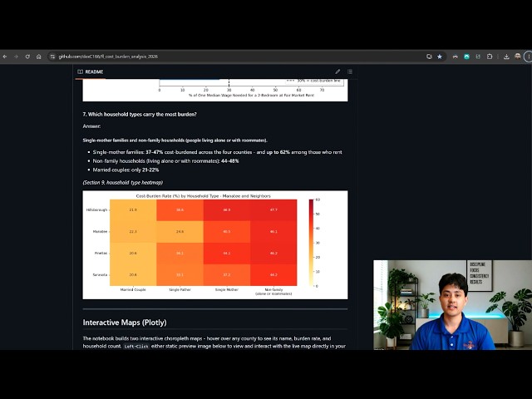Click the Interactive Maps (Plotly) heading
The image size is (532, 399).
pyautogui.click(x=125, y=323)
